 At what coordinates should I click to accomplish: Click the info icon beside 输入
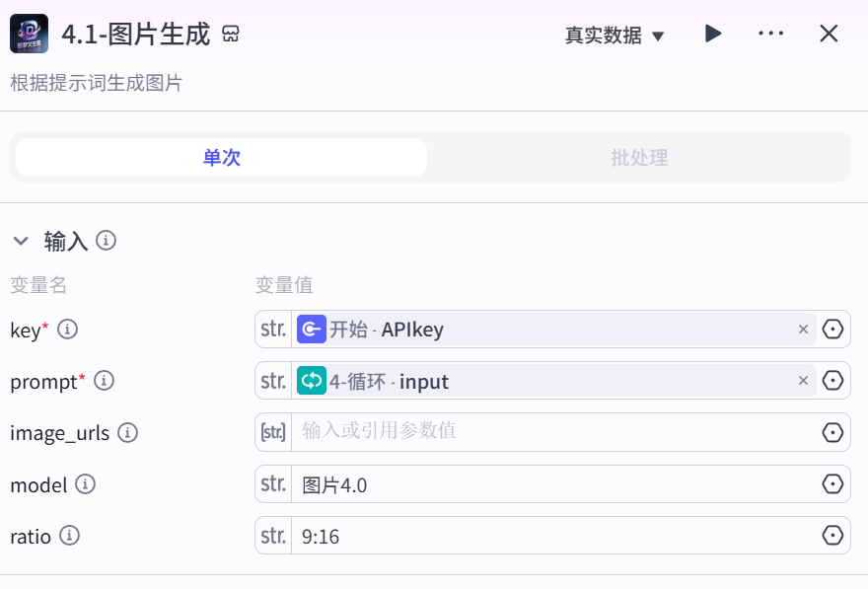pyautogui.click(x=106, y=241)
